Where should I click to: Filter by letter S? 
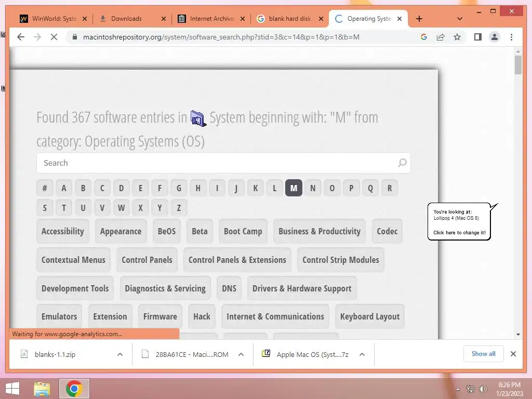45,208
